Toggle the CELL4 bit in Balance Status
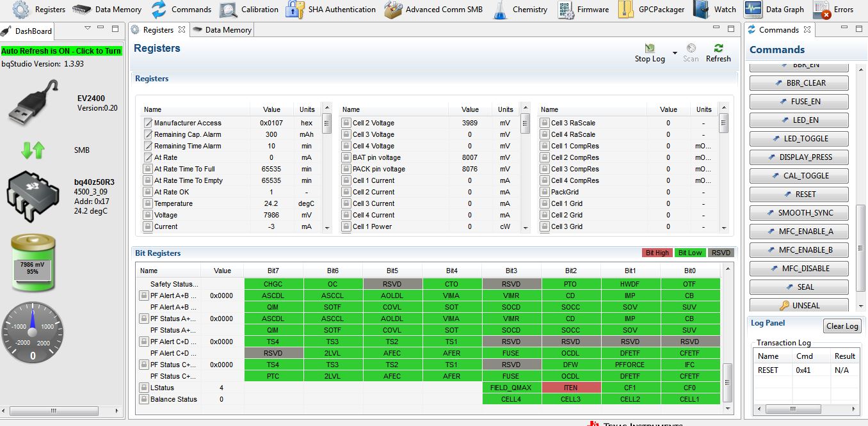Viewport: 868px width, 426px height. tap(511, 399)
